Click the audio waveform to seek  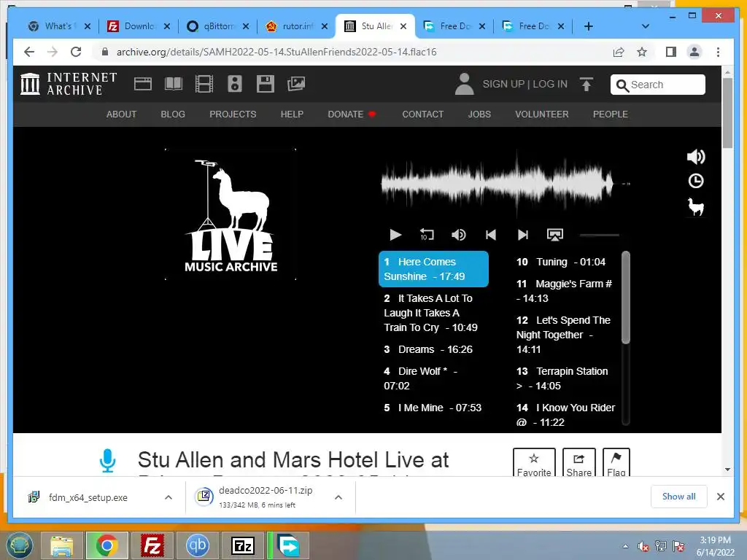[x=506, y=183]
